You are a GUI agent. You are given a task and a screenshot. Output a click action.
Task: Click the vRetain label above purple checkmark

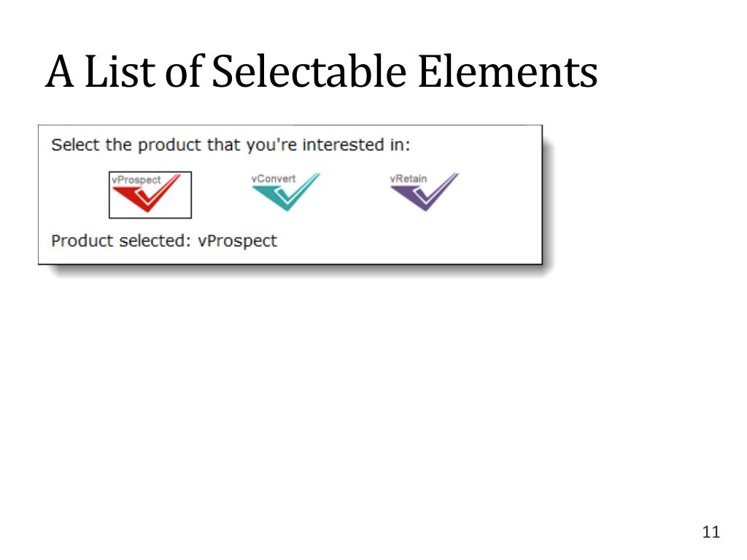409,179
